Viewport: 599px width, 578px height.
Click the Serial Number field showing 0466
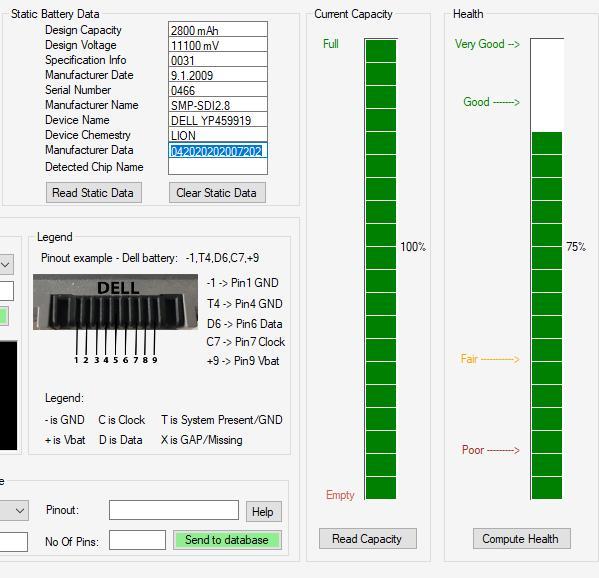click(x=218, y=90)
